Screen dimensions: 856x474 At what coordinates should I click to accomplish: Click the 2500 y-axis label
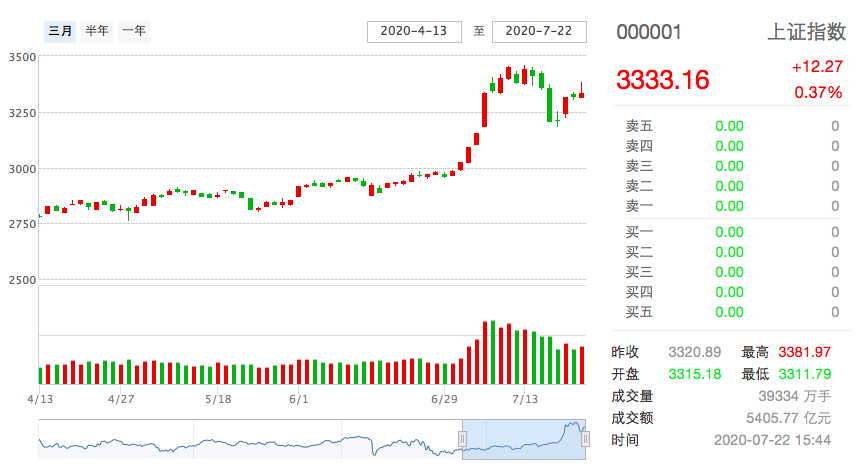22,280
